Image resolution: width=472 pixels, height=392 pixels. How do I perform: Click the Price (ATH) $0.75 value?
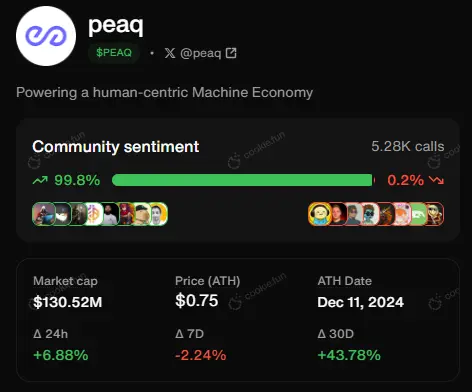[197, 300]
